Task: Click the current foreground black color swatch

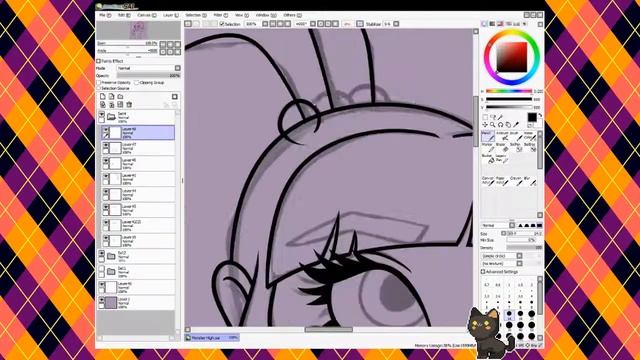Action: 532,118
